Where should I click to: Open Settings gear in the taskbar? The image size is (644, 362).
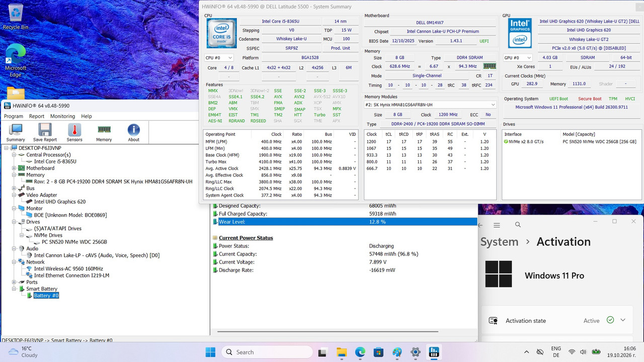point(416,352)
